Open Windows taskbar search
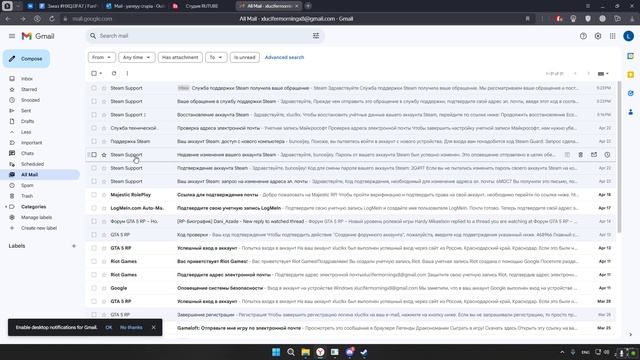 291,352
